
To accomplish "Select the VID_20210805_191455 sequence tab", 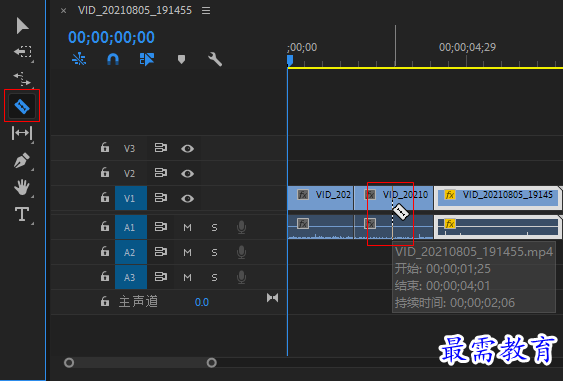I will pyautogui.click(x=135, y=10).
